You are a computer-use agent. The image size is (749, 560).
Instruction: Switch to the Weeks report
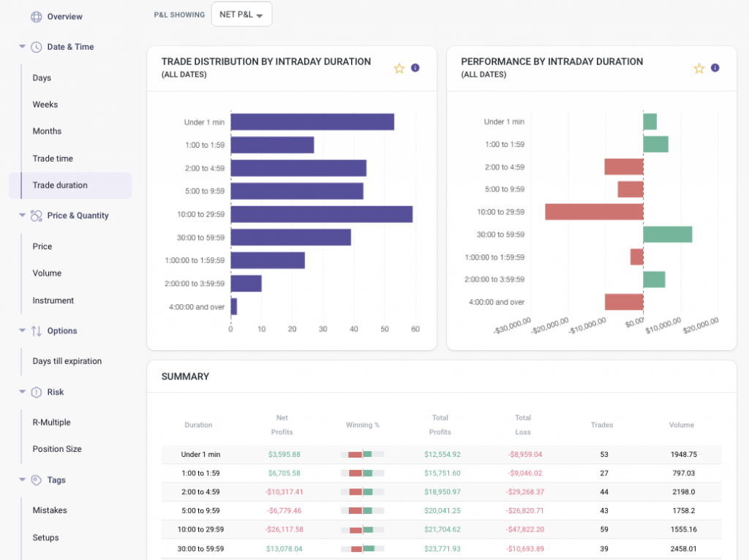(x=45, y=104)
